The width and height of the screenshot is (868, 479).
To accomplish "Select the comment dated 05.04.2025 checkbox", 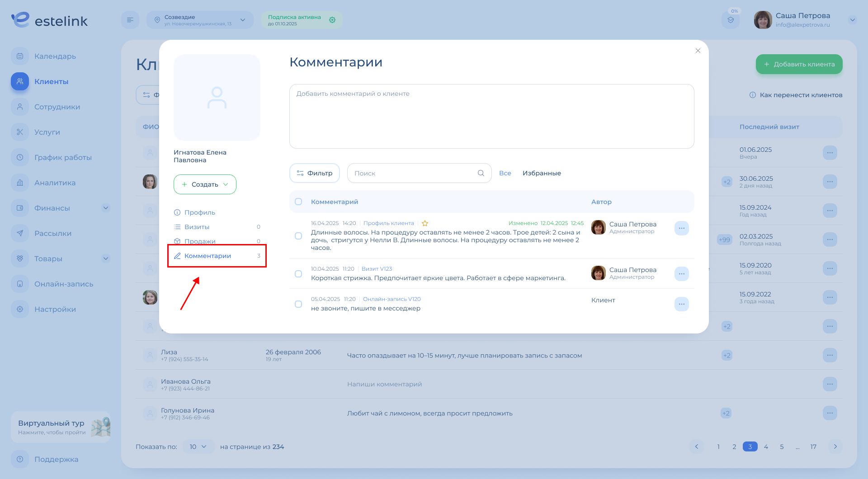I will pyautogui.click(x=298, y=304).
